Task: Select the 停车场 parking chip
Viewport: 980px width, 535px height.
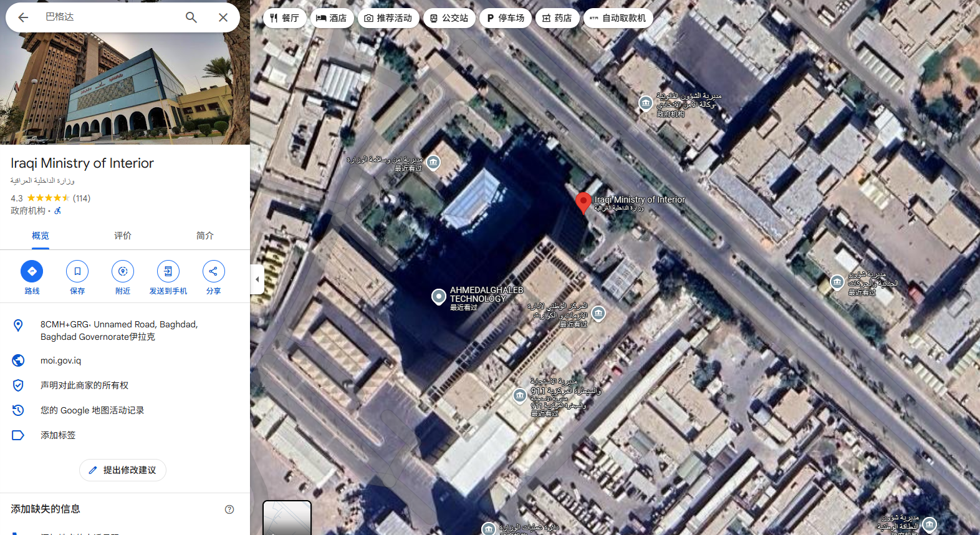Action: pyautogui.click(x=506, y=18)
